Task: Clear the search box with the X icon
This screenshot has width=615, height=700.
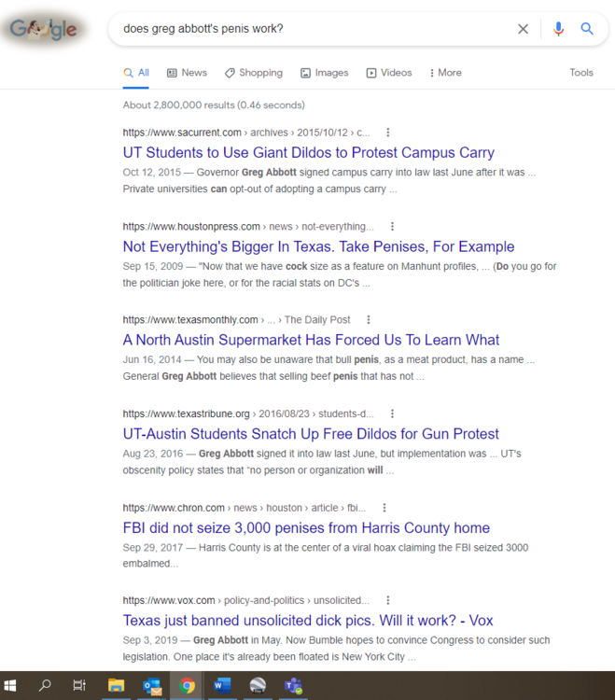Action: tap(523, 29)
